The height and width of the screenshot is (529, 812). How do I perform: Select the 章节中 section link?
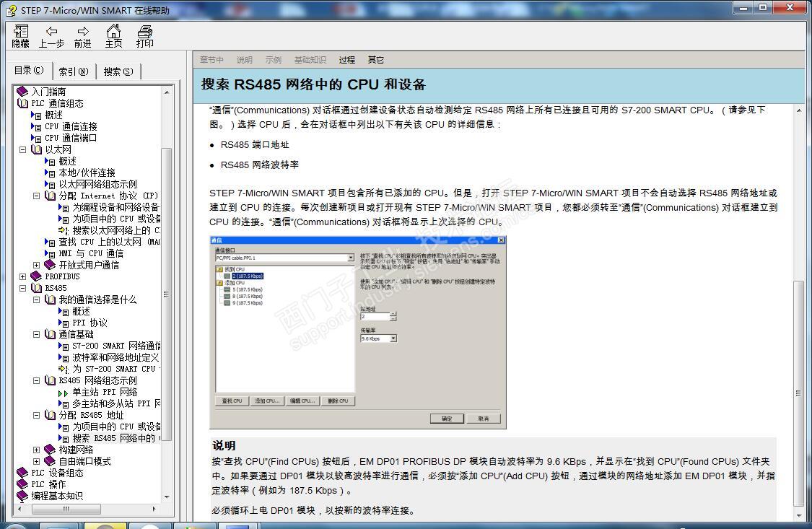click(211, 60)
